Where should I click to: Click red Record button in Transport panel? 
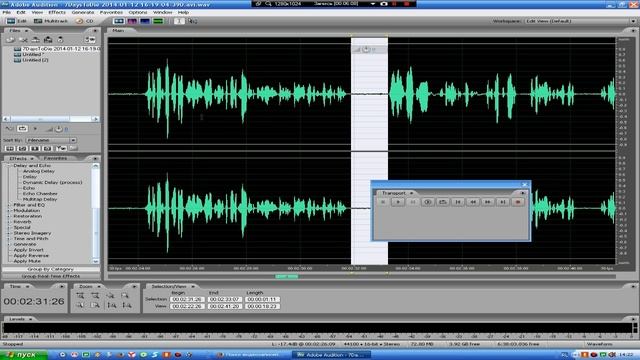pos(518,202)
